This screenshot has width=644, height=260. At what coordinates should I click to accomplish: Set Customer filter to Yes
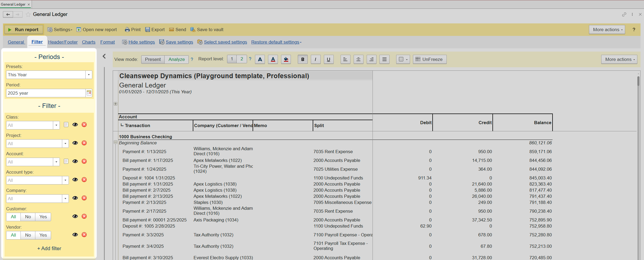[43, 217]
